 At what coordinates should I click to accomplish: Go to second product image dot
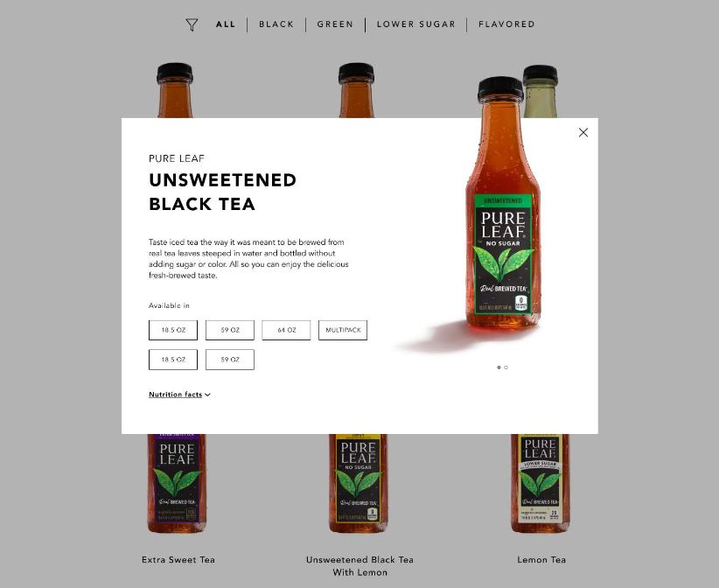tap(506, 367)
